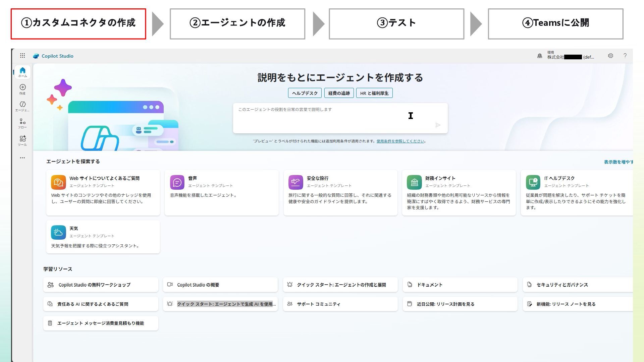Open the settings gear icon
This screenshot has width=644, height=362.
tap(610, 56)
